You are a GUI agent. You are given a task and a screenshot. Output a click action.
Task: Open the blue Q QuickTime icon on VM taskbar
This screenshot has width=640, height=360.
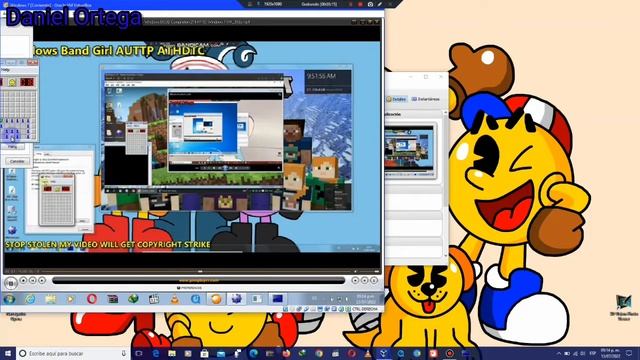(x=196, y=299)
